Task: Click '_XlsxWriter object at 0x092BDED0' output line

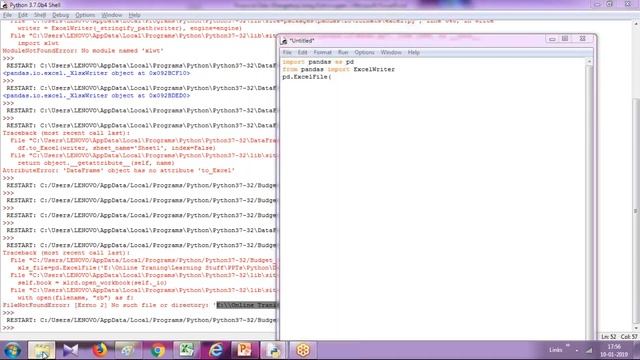Action: 96,96
